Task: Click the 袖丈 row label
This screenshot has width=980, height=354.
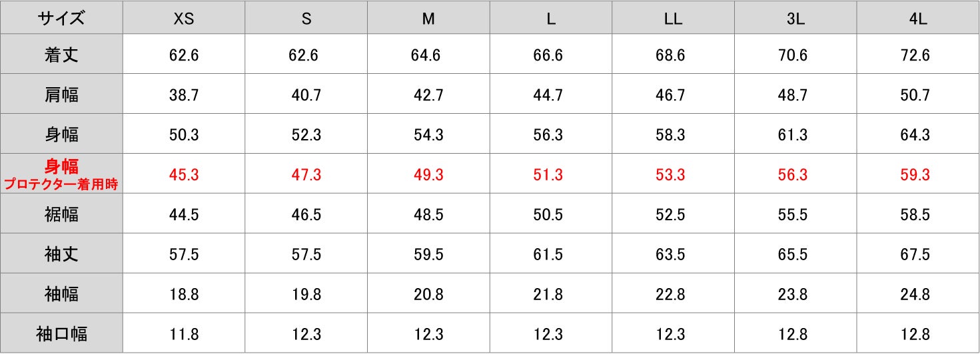Action: click(61, 254)
